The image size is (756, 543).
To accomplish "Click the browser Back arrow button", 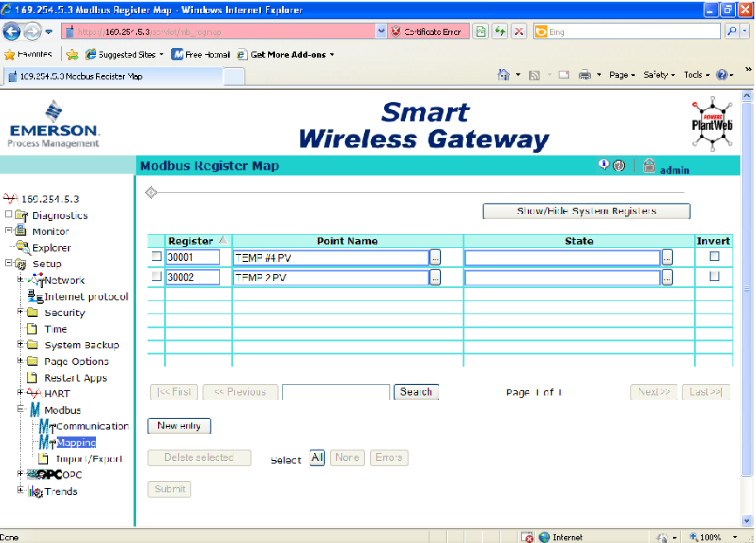I will pos(11,31).
